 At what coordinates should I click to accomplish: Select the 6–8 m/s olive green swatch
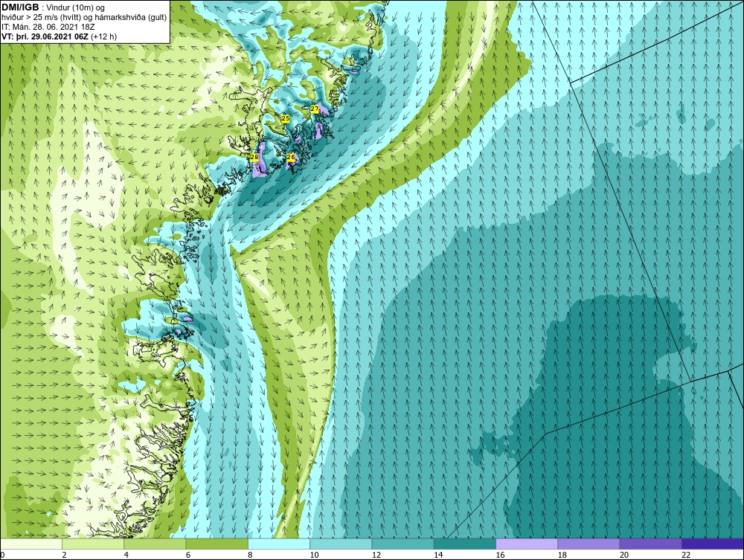(217, 544)
